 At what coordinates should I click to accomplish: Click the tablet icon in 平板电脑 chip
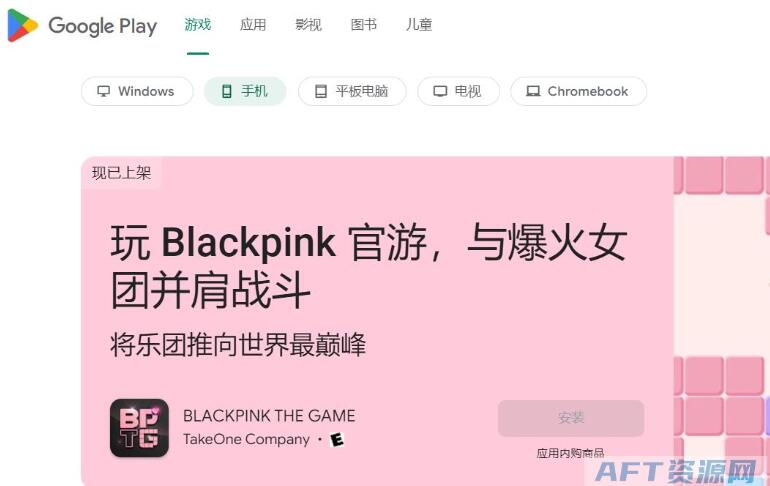coord(321,91)
